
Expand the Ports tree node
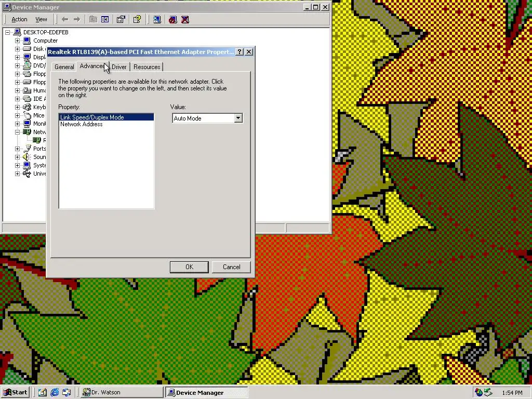point(17,149)
